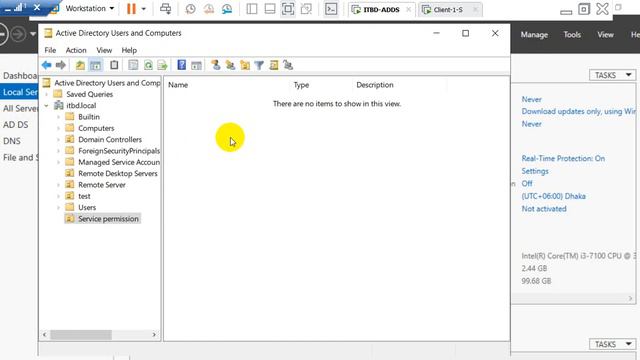Click the Forward arrow in ADUC toolbar

(60, 65)
